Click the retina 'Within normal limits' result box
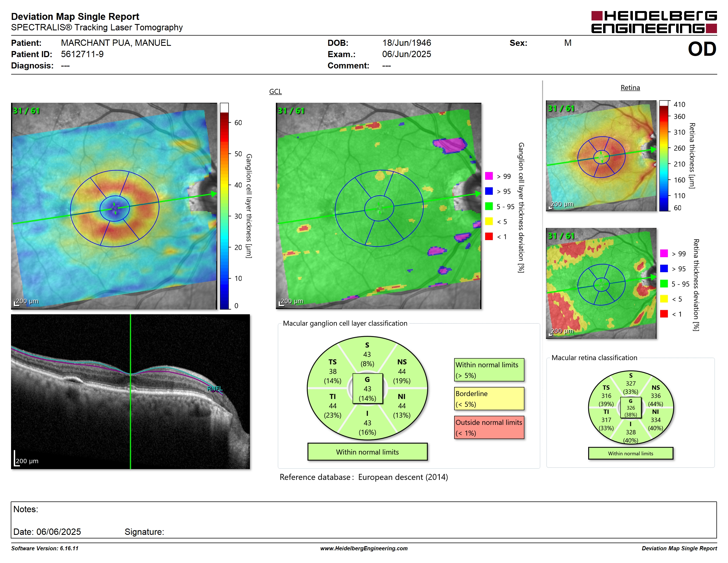The width and height of the screenshot is (728, 563). pyautogui.click(x=630, y=454)
